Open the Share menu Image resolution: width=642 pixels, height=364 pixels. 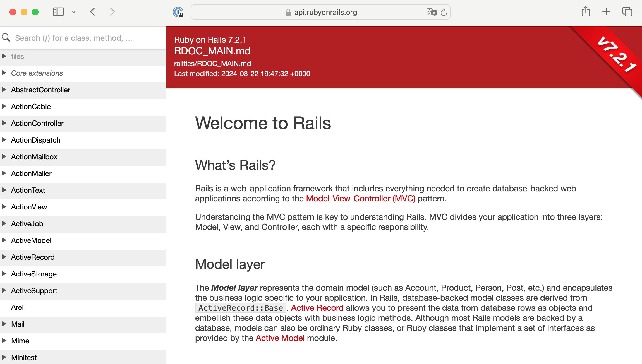[586, 12]
